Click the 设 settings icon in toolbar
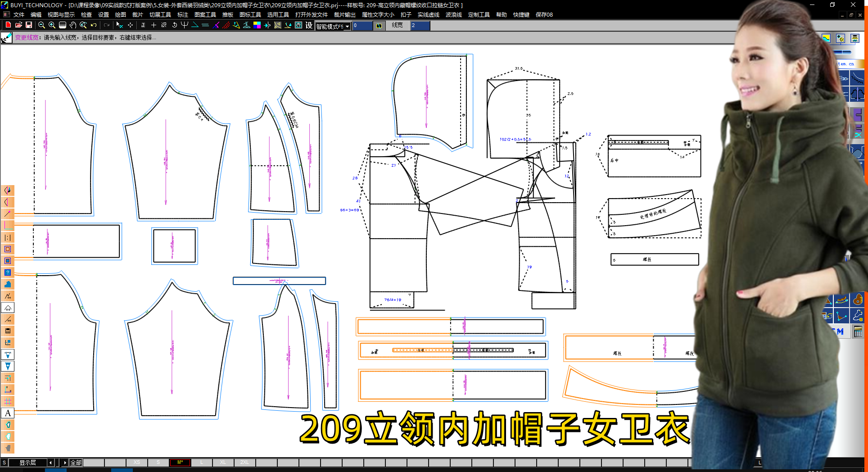The width and height of the screenshot is (868, 472). pyautogui.click(x=309, y=25)
